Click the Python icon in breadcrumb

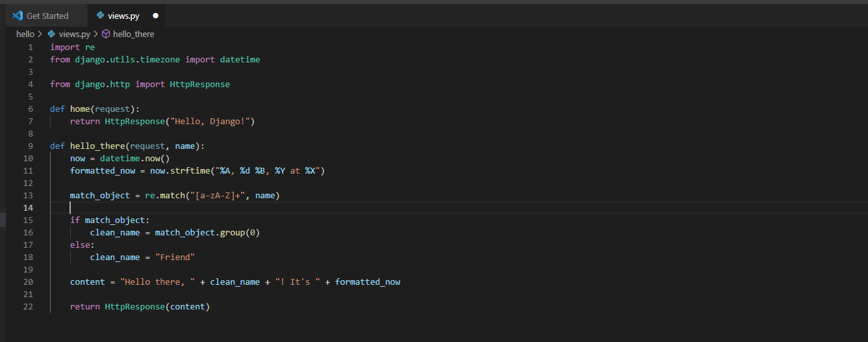click(51, 34)
